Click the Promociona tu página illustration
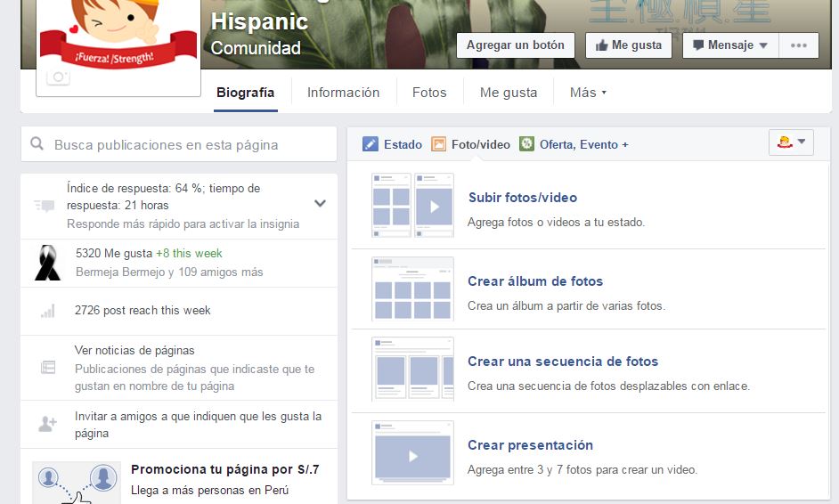 click(x=77, y=483)
